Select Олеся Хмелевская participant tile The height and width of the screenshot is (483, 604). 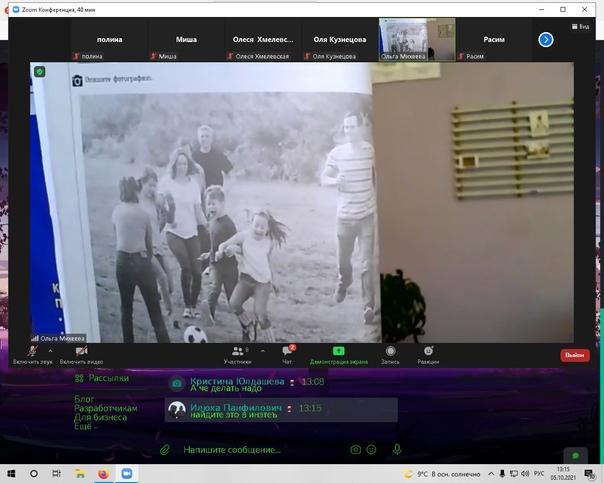tap(263, 40)
